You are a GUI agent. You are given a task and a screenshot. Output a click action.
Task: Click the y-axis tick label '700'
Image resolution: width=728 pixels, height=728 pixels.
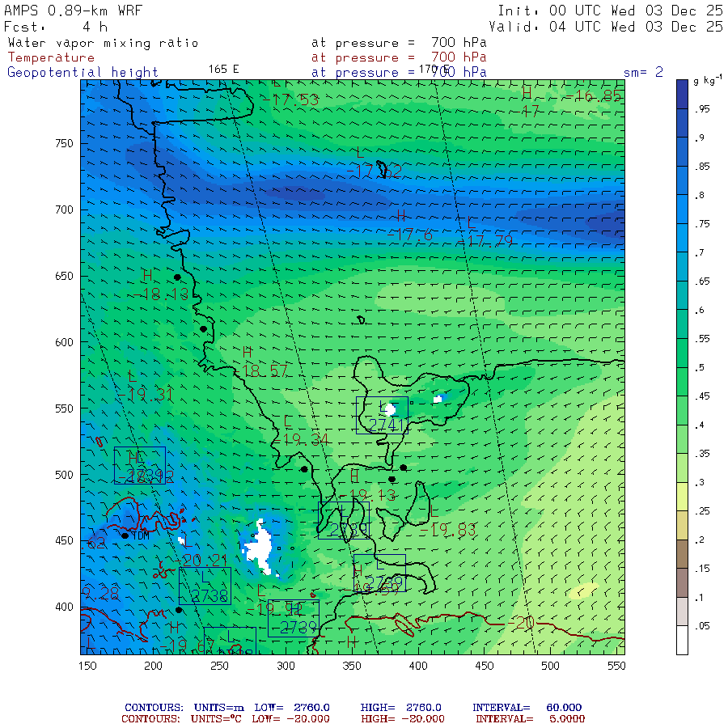(x=64, y=210)
